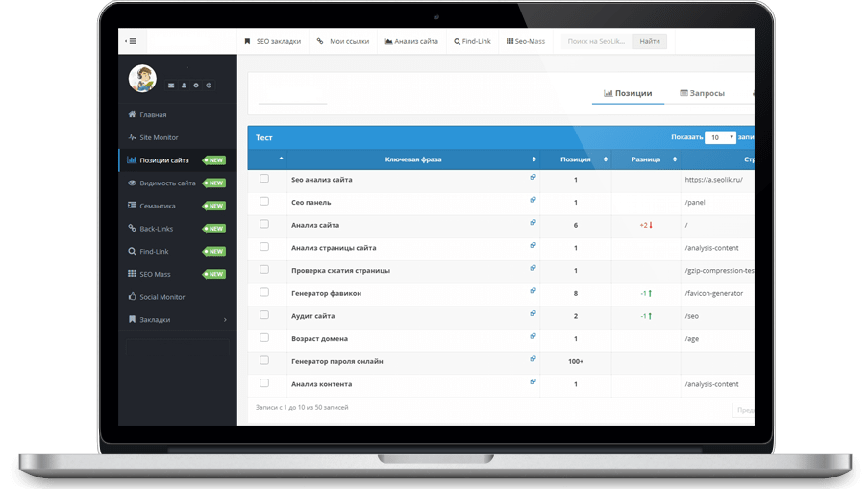The width and height of the screenshot is (868, 489).
Task: Click the Найти search button
Action: point(650,41)
